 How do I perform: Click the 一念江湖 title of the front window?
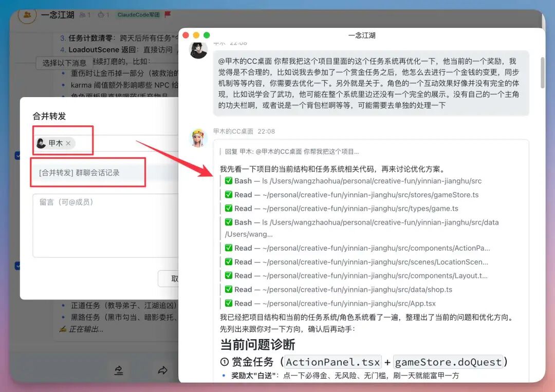362,35
